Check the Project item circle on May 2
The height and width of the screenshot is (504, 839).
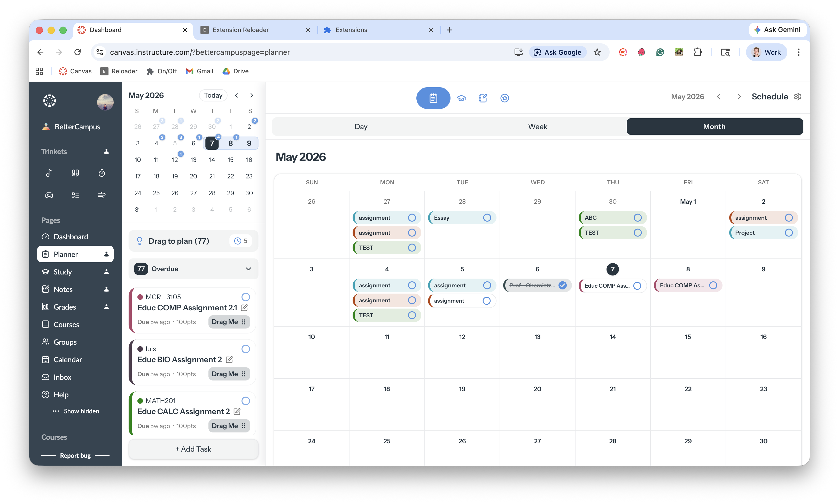point(789,233)
